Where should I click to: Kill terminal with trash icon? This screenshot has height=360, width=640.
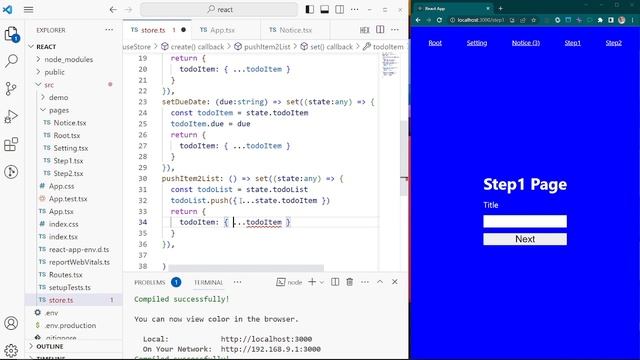coord(350,282)
